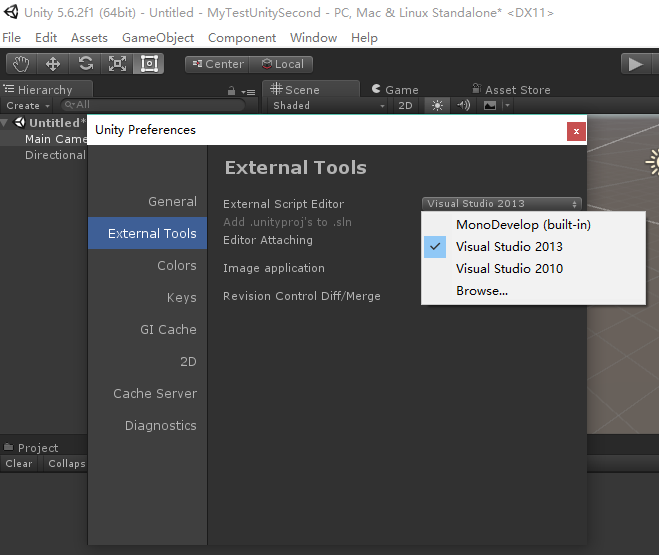Select the Move tool
This screenshot has height=555, width=659.
(53, 64)
